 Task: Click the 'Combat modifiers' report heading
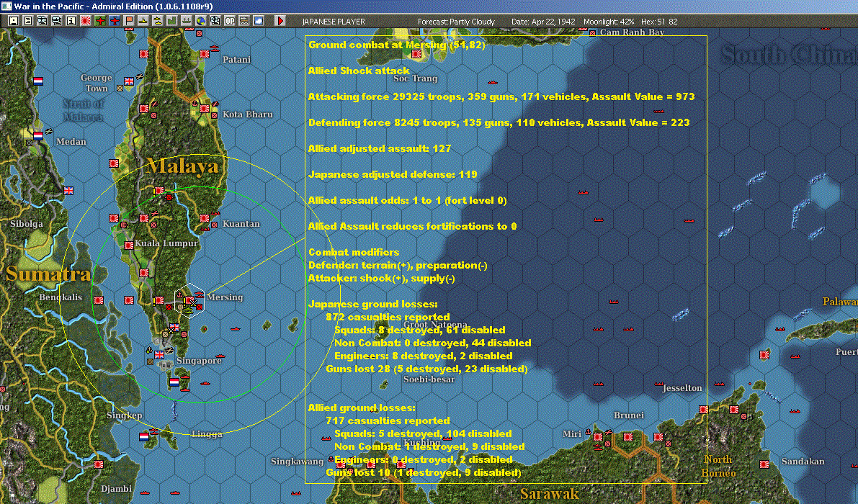coord(354,252)
